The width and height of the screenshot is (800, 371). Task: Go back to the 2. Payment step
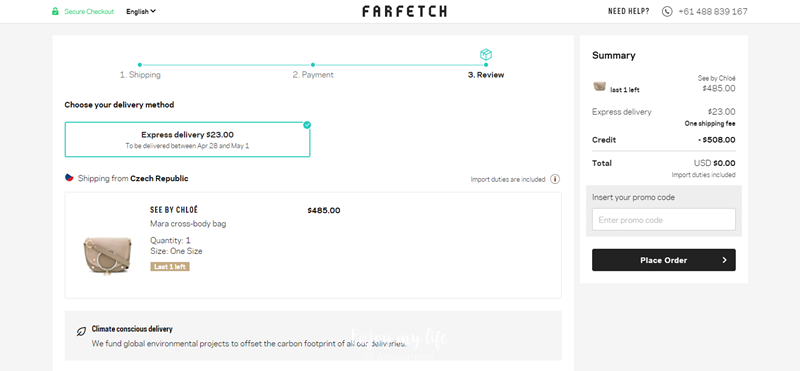coord(313,75)
